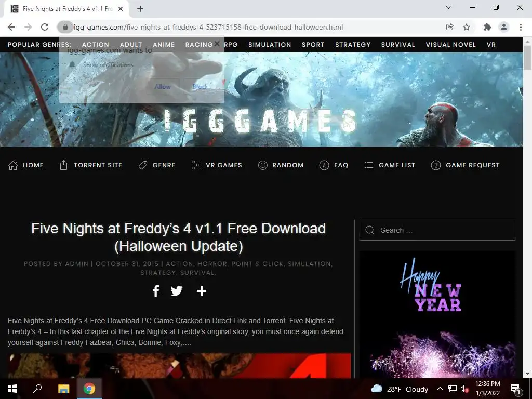Click the Chrome taskbar icon

[89, 389]
